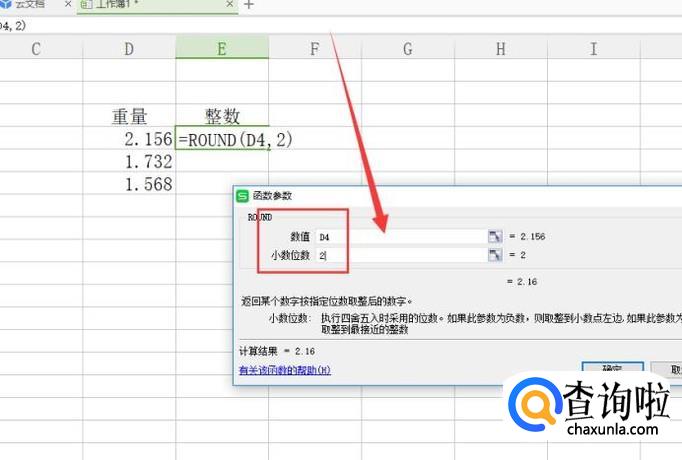Click the 小数位数 input field containing 2
Viewport: 682px width, 460px height.
[x=401, y=255]
